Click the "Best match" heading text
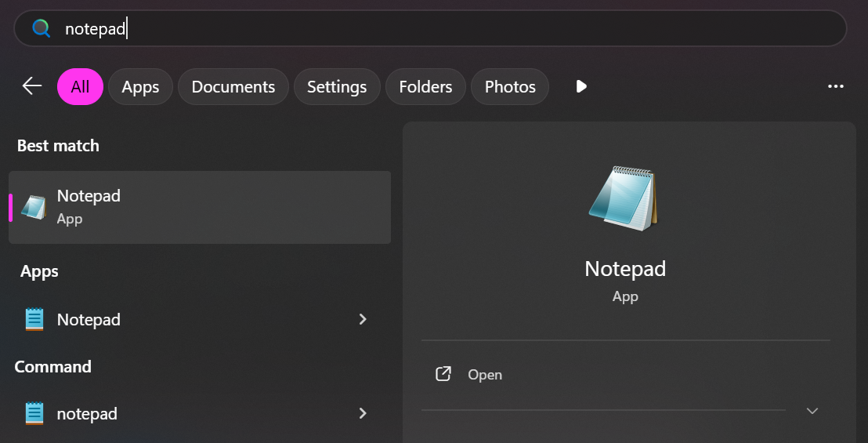Image resolution: width=868 pixels, height=443 pixels. pos(58,146)
